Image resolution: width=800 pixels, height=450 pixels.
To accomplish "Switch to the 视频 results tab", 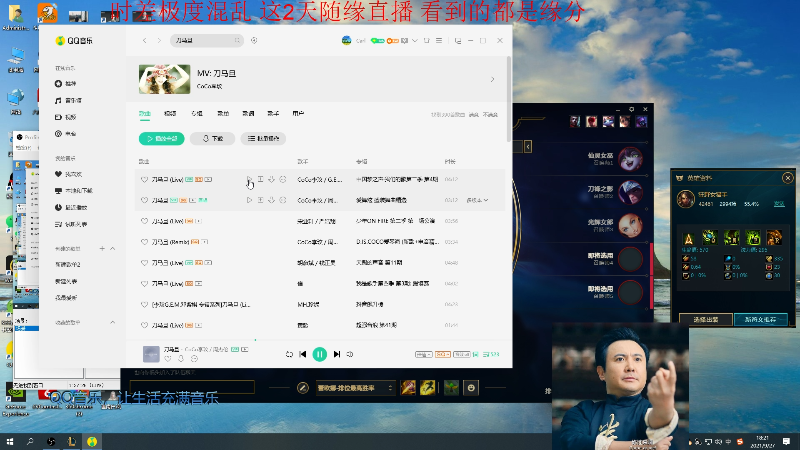I will tap(170, 114).
